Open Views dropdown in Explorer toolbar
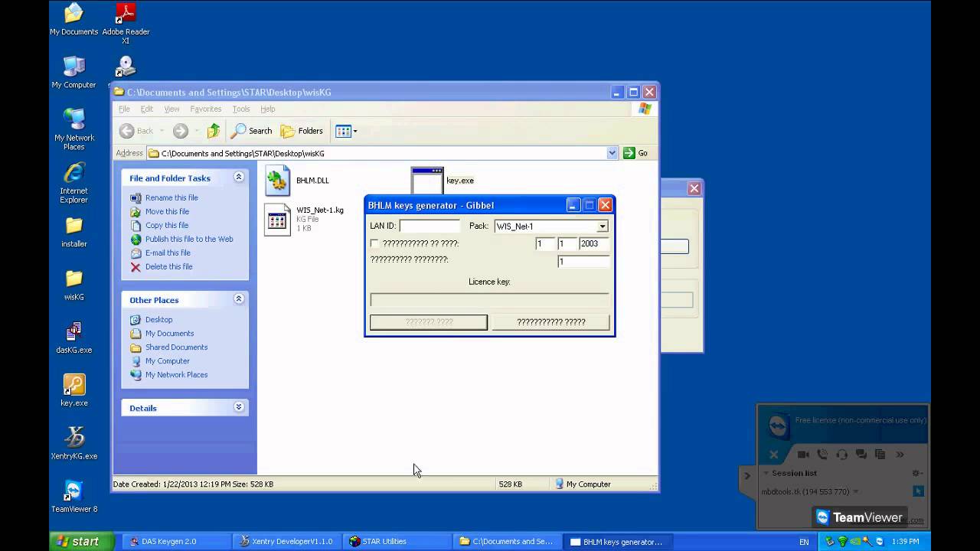 [x=346, y=131]
